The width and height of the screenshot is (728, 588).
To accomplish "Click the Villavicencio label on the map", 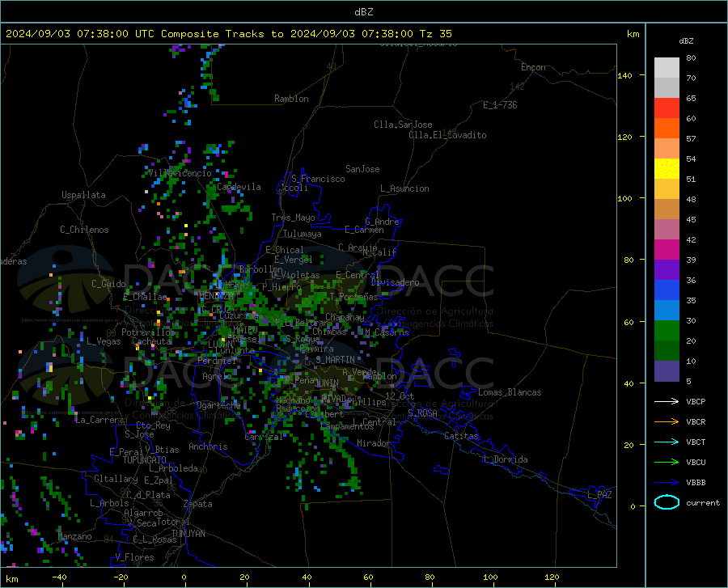I will [x=180, y=173].
